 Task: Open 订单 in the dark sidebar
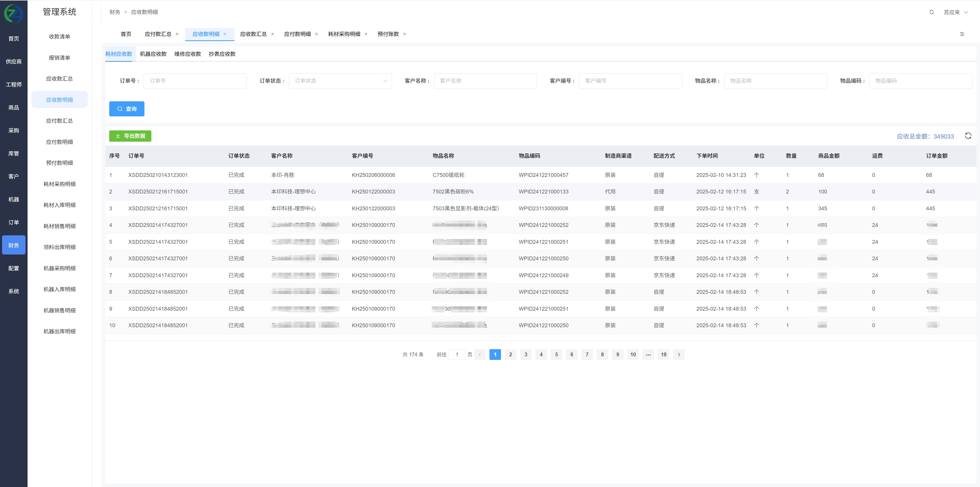point(14,222)
